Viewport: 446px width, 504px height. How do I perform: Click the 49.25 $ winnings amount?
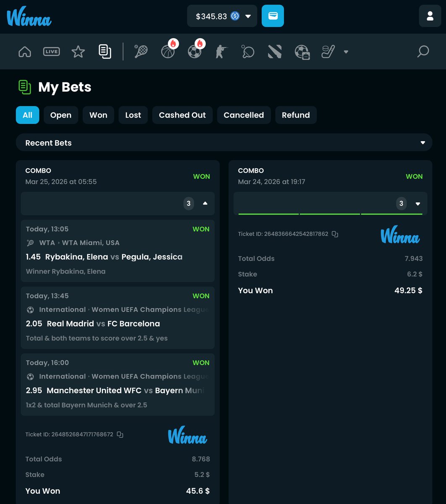point(409,290)
